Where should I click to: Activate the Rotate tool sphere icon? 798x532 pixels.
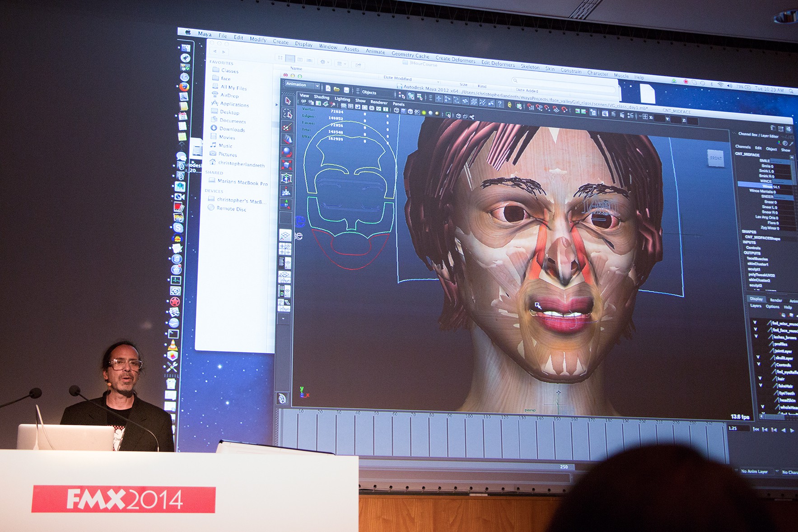(x=287, y=152)
